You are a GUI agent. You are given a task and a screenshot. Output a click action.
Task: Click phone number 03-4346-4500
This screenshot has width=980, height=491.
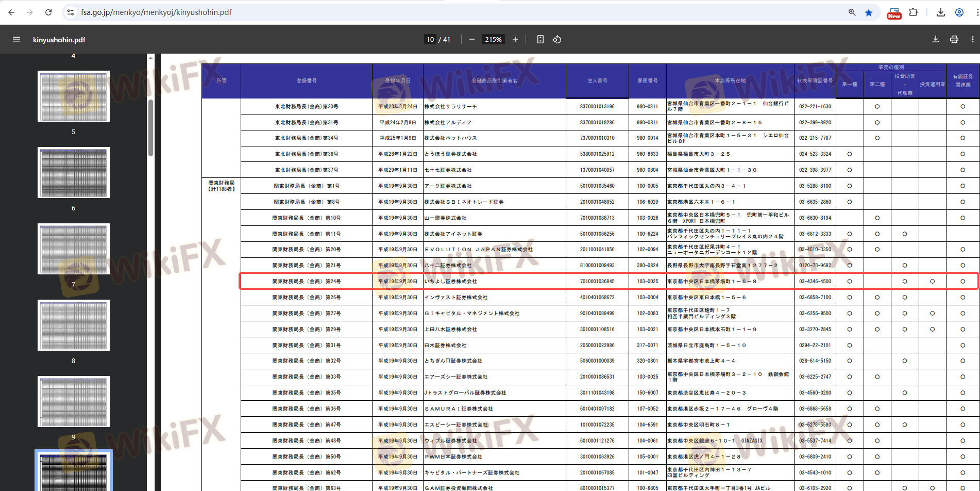tap(815, 282)
